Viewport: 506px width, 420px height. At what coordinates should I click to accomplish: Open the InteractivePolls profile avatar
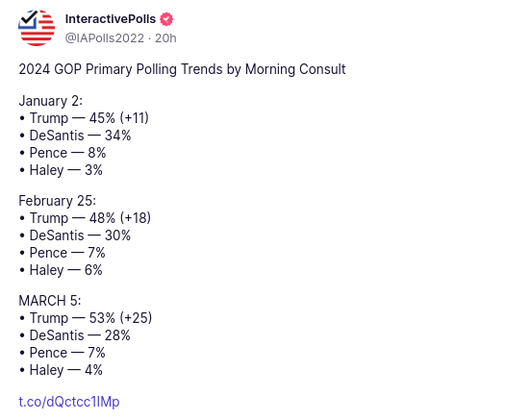click(x=37, y=28)
